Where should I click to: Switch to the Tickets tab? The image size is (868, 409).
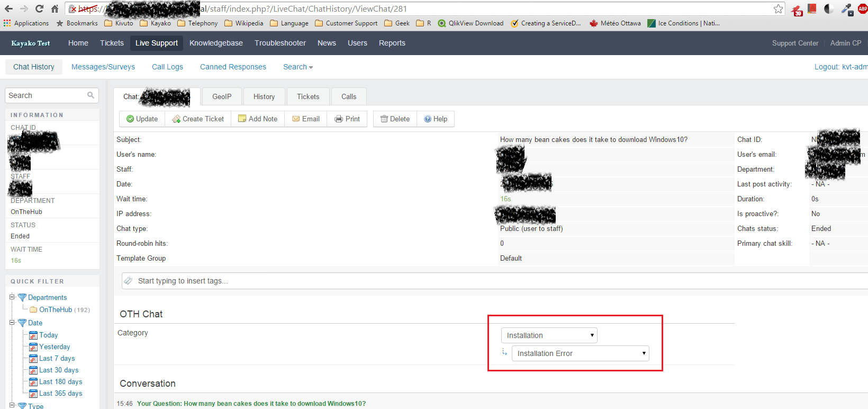point(308,96)
